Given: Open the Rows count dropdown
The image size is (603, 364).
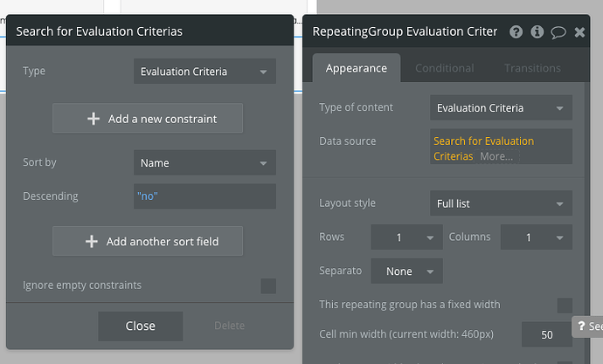Looking at the screenshot, I should pyautogui.click(x=406, y=237).
